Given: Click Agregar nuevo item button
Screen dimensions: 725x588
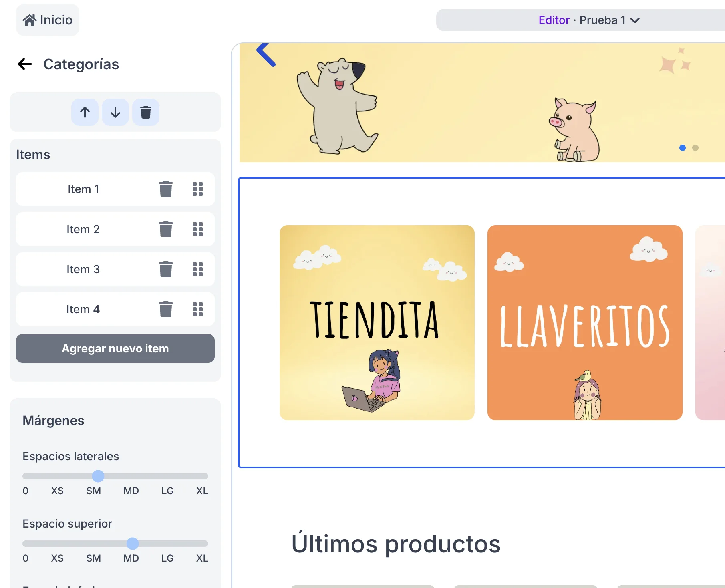Looking at the screenshot, I should coord(115,348).
